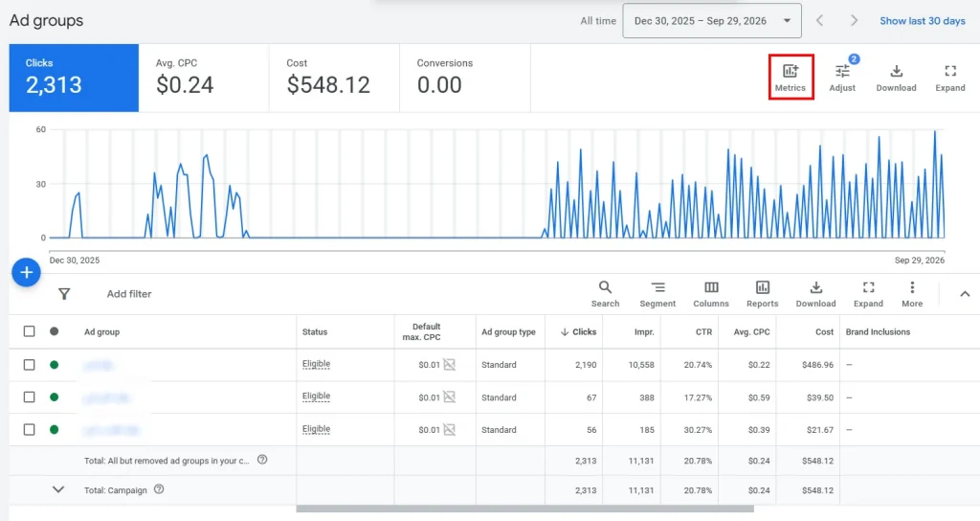The height and width of the screenshot is (521, 980).
Task: Click Eligible status in $486.96 row
Action: coord(316,364)
